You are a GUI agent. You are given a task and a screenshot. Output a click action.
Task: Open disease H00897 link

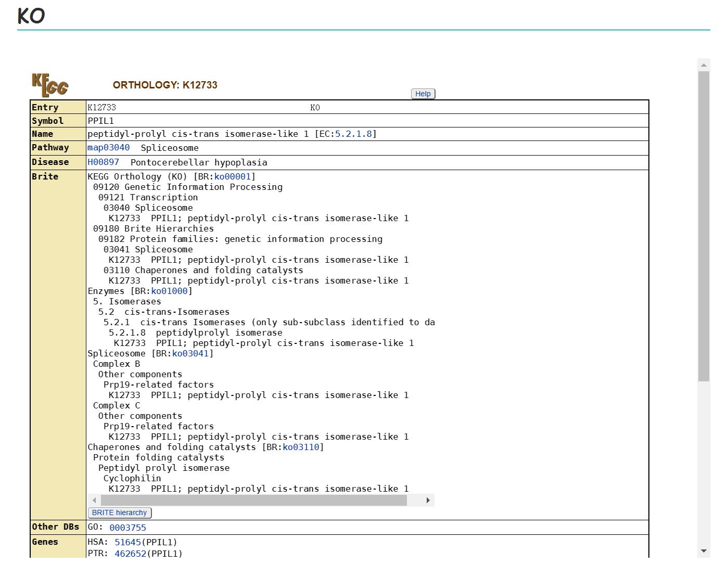pyautogui.click(x=103, y=162)
